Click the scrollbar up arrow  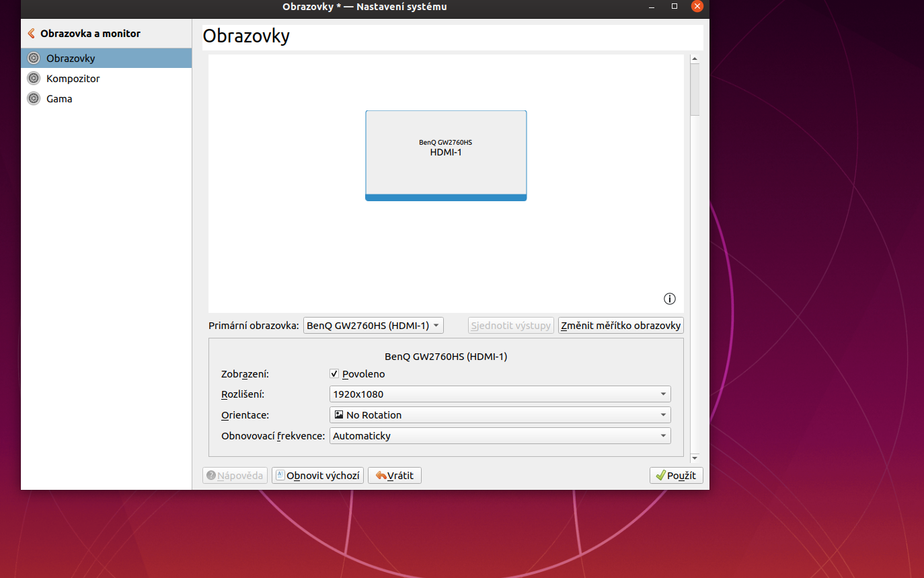(695, 59)
